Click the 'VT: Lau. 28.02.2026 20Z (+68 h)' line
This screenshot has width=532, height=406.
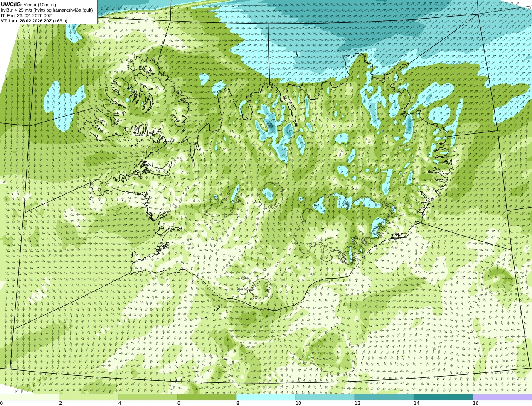(34, 21)
